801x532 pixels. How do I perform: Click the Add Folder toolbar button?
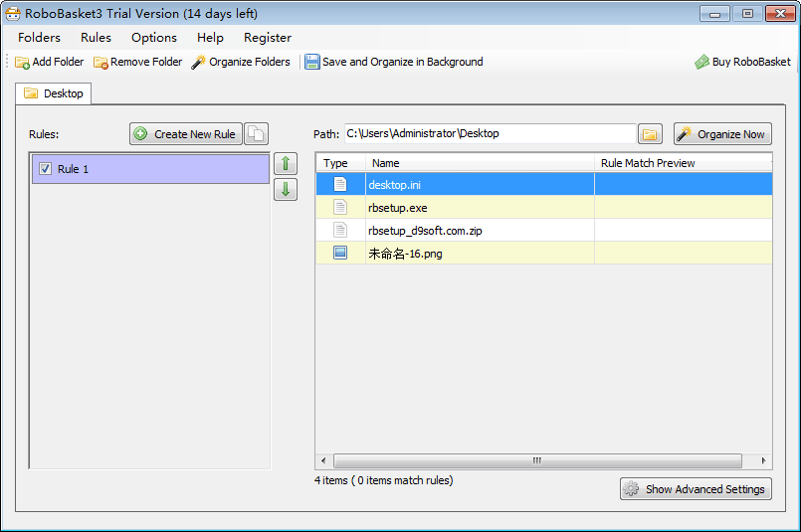pos(50,62)
